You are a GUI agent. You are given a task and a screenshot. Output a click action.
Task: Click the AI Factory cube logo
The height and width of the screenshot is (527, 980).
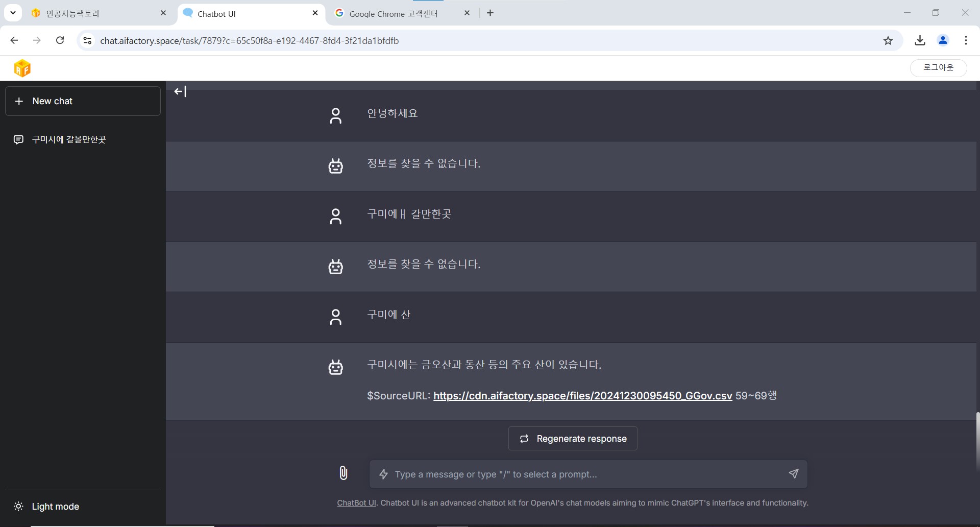tap(22, 68)
